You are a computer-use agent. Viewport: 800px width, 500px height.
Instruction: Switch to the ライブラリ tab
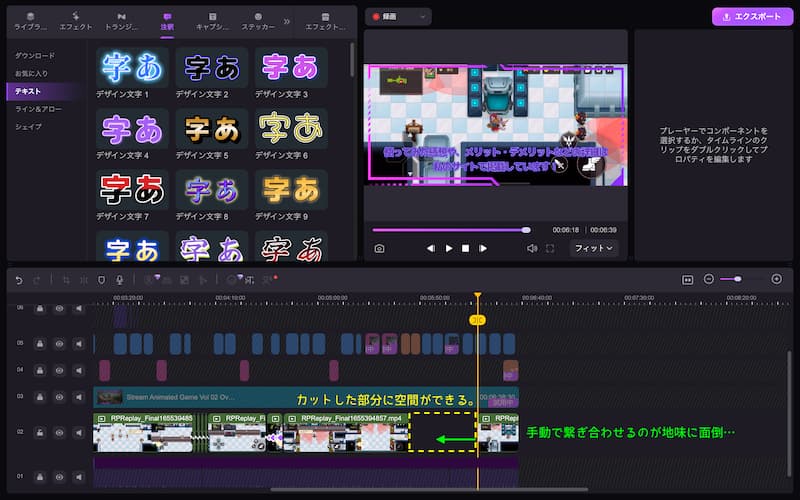30,21
